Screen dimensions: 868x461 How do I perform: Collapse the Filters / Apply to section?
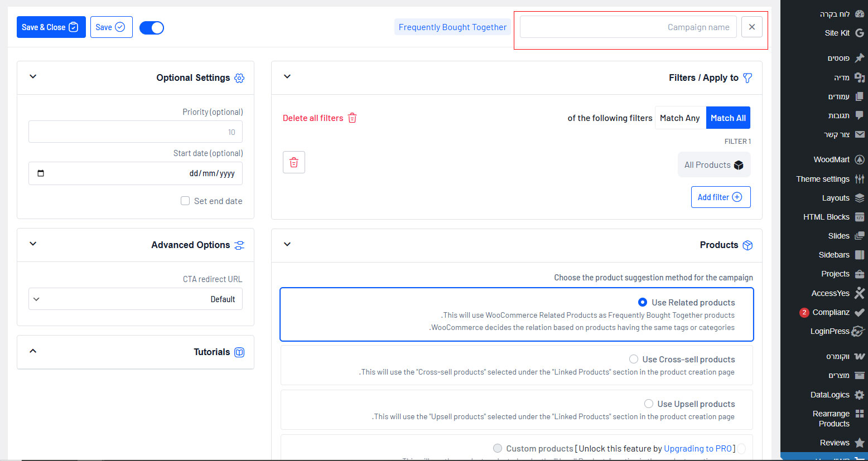[x=287, y=77]
